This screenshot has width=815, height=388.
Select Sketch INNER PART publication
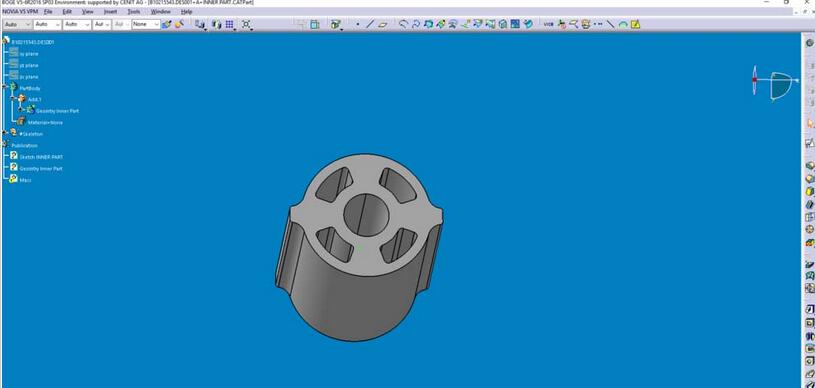(x=41, y=157)
